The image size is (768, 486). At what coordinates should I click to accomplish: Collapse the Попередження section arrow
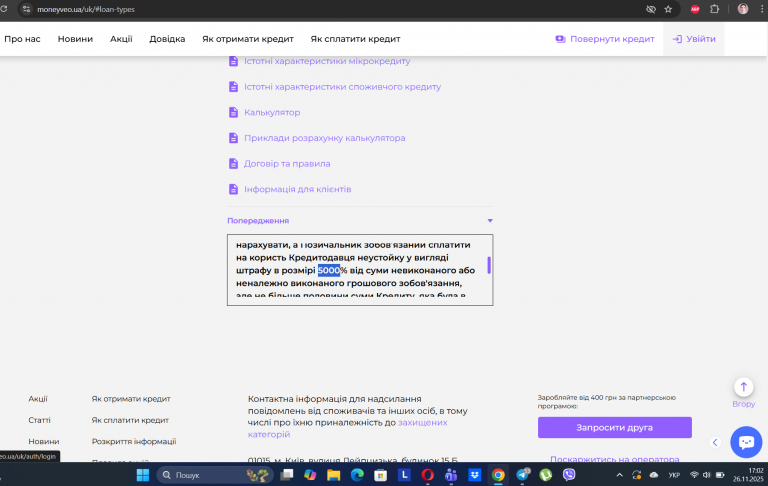point(490,220)
